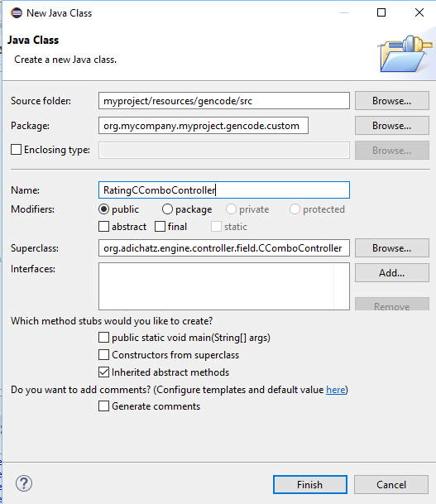The height and width of the screenshot is (504, 436).
Task: Maximize the New Java Class dialog
Action: pos(381,12)
